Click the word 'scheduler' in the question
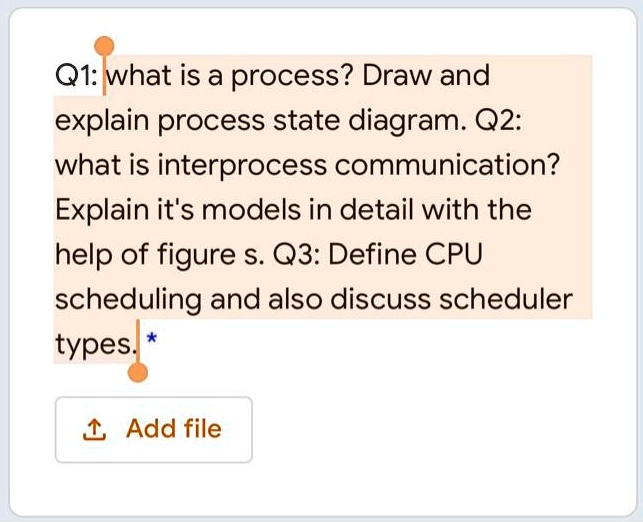The height and width of the screenshot is (522, 643). (x=506, y=299)
